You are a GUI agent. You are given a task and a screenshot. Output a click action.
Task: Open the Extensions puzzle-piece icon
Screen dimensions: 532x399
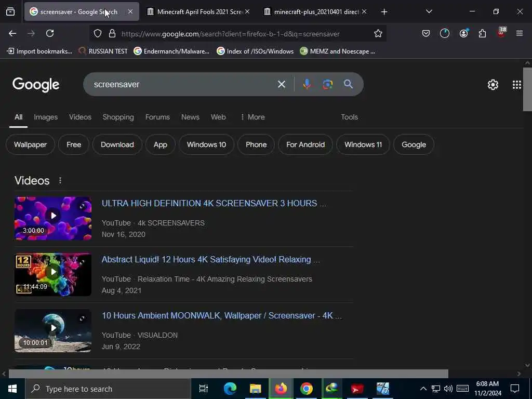click(482, 33)
